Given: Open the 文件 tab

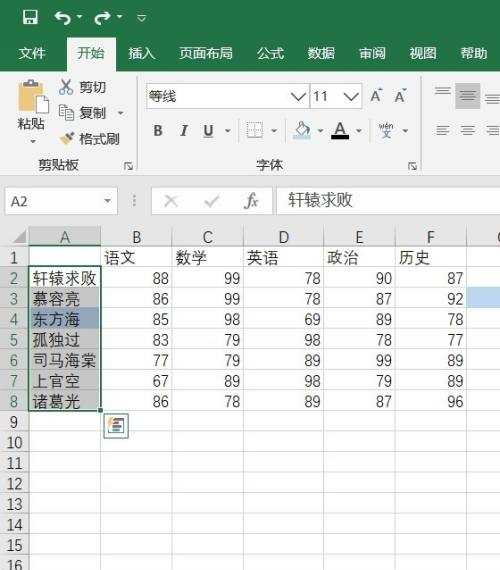Looking at the screenshot, I should tap(32, 53).
